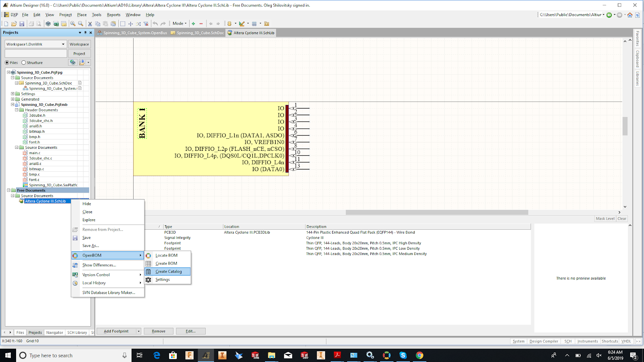Click the Windows search box in taskbar
Viewport: 644px width, 362px height.
click(x=74, y=355)
